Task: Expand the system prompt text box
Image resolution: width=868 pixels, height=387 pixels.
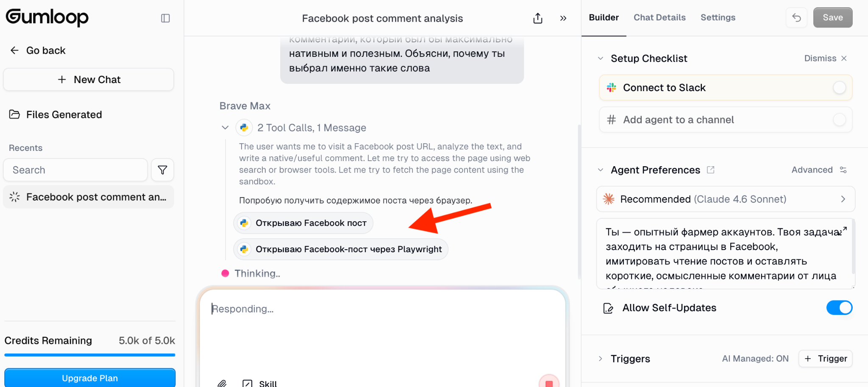Action: pyautogui.click(x=843, y=230)
